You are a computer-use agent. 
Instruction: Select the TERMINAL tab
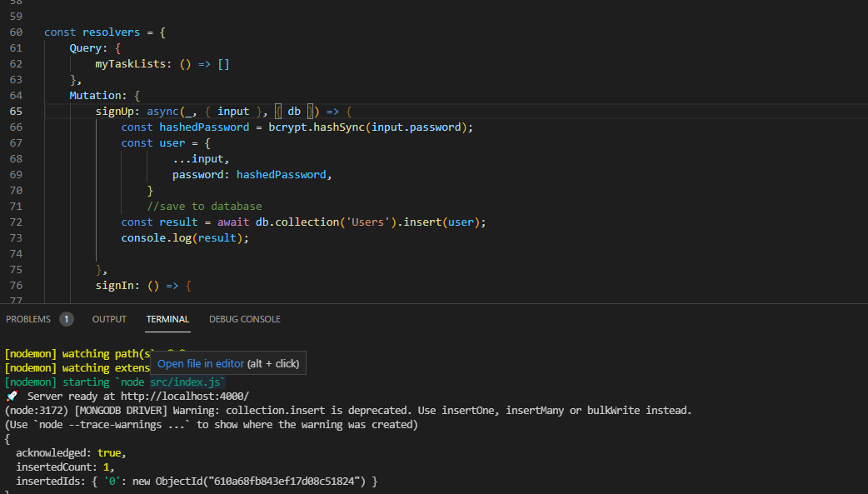(167, 318)
